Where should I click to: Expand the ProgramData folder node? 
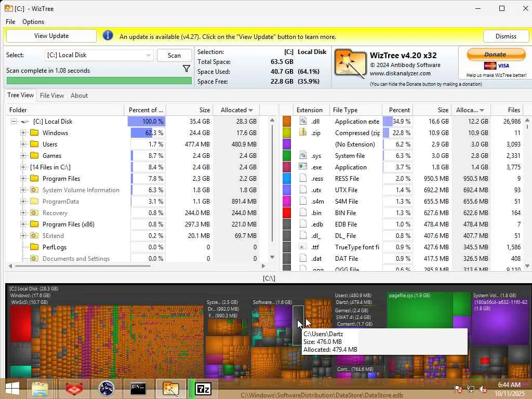pos(23,201)
